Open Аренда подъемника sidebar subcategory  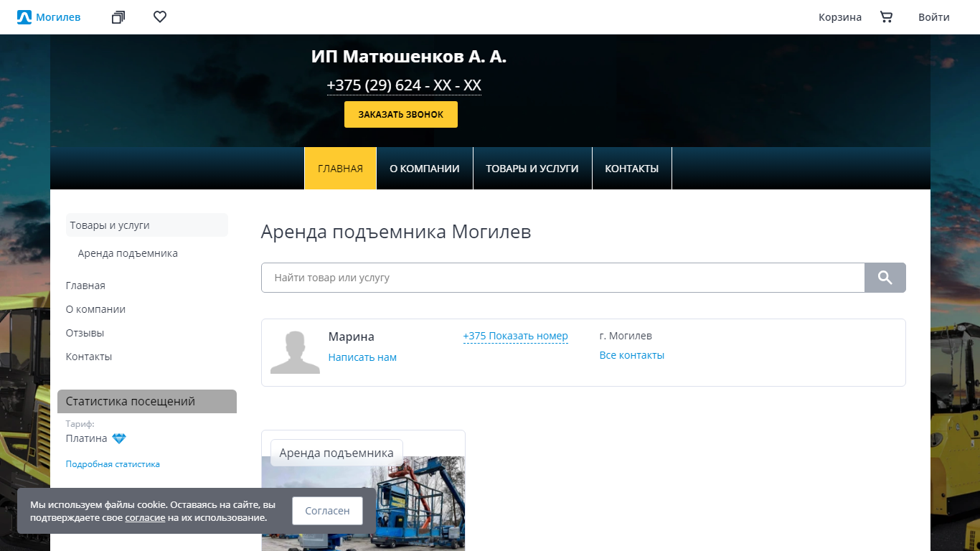tap(128, 253)
